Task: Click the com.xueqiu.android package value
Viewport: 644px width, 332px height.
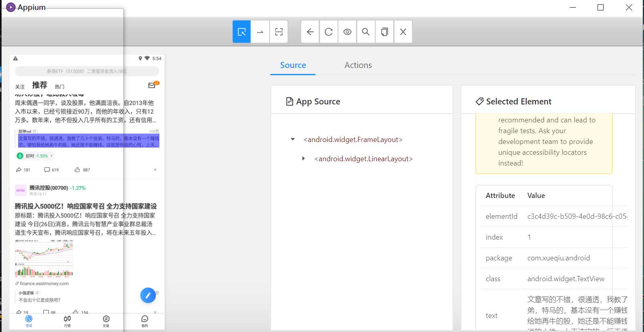Action: click(x=558, y=258)
